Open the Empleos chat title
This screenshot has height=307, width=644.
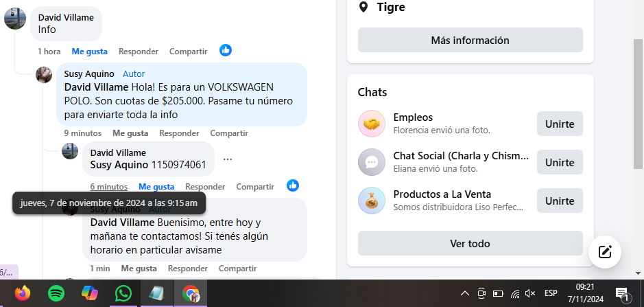tap(413, 117)
